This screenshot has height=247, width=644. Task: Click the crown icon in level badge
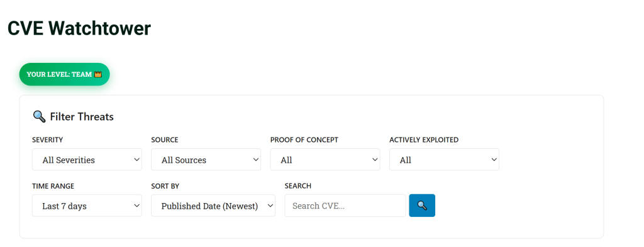coord(97,75)
